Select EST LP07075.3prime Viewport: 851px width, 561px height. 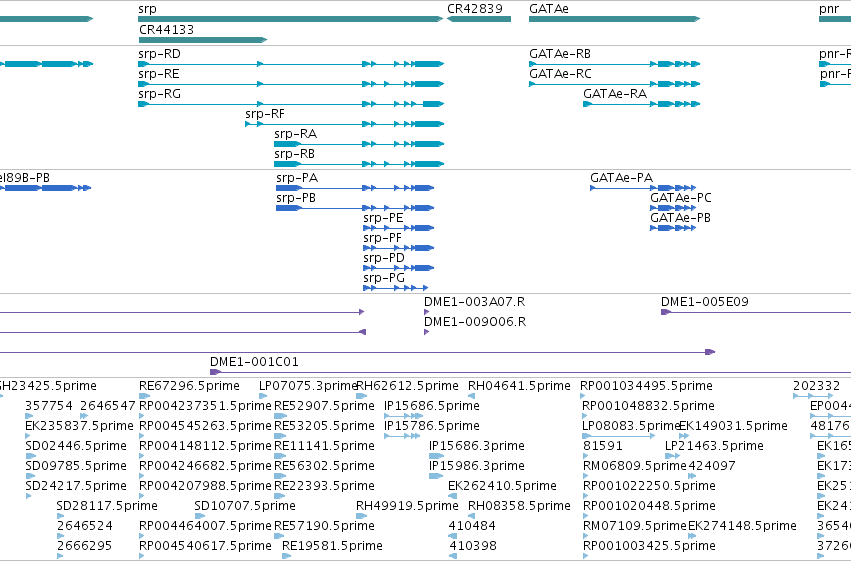point(263,396)
